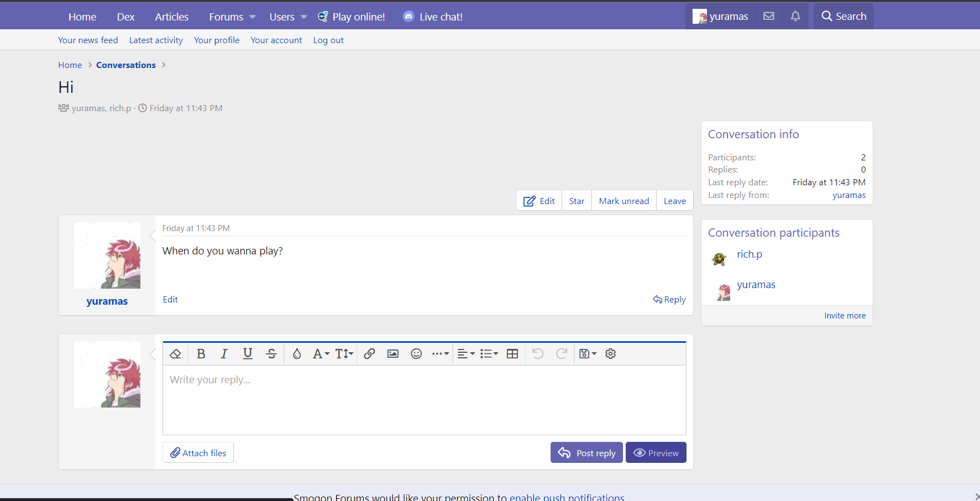The image size is (980, 501).
Task: Toggle strikethrough formatting
Action: [271, 354]
